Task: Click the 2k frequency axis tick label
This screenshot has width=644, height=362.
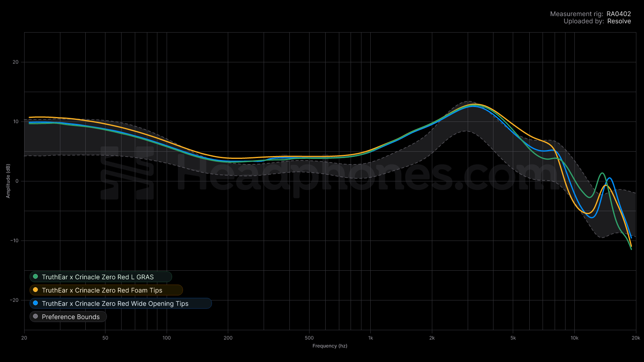Action: [432, 338]
